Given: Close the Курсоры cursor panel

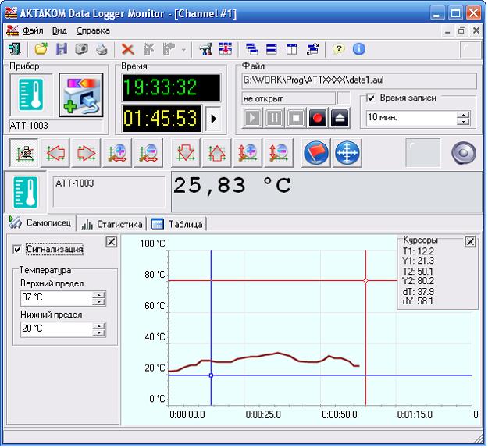Looking at the screenshot, I should pyautogui.click(x=470, y=242).
